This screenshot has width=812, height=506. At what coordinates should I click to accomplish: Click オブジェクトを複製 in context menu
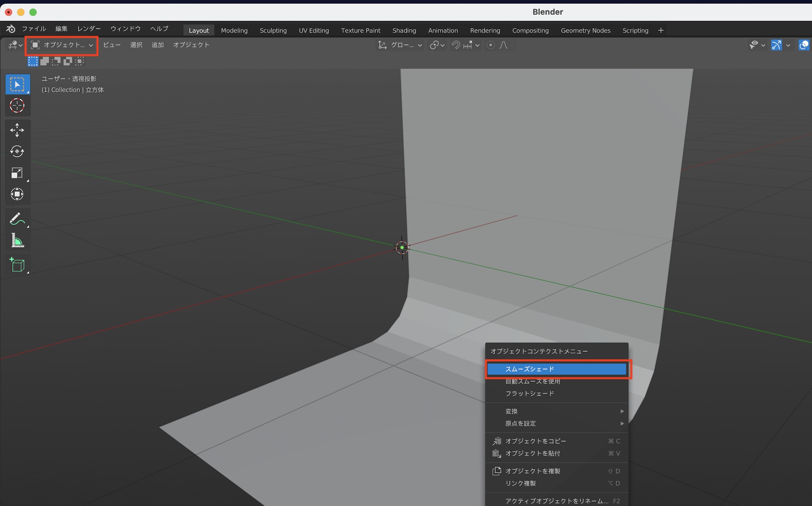[x=533, y=471]
